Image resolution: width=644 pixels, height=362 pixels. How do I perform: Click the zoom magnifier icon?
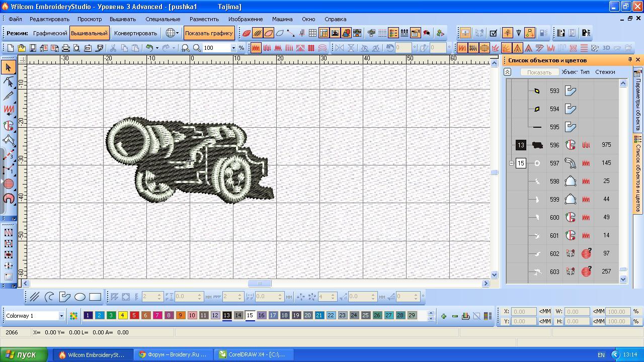197,48
